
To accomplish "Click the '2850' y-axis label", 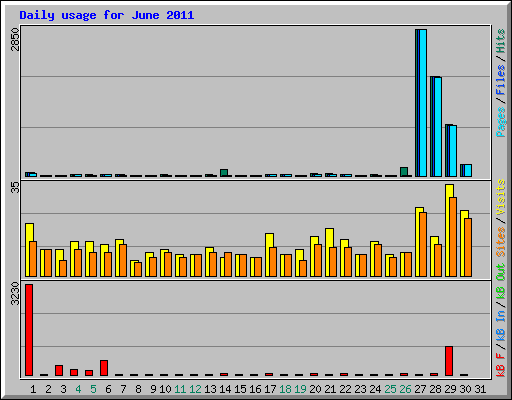I will [x=15, y=39].
